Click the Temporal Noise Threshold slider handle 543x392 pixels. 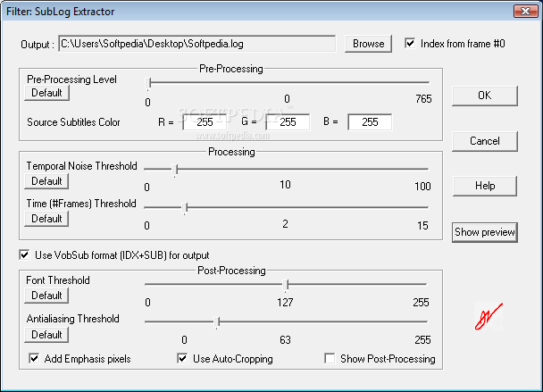[175, 170]
